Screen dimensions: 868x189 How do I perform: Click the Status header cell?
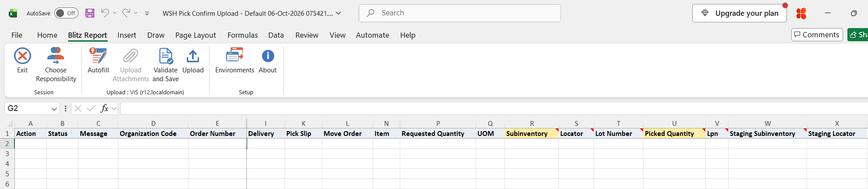tap(62, 134)
